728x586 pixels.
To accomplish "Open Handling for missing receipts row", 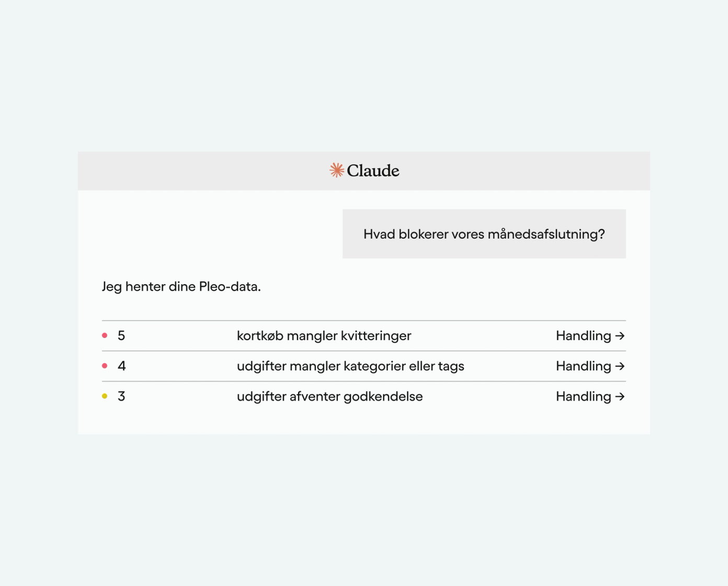I will coord(590,336).
